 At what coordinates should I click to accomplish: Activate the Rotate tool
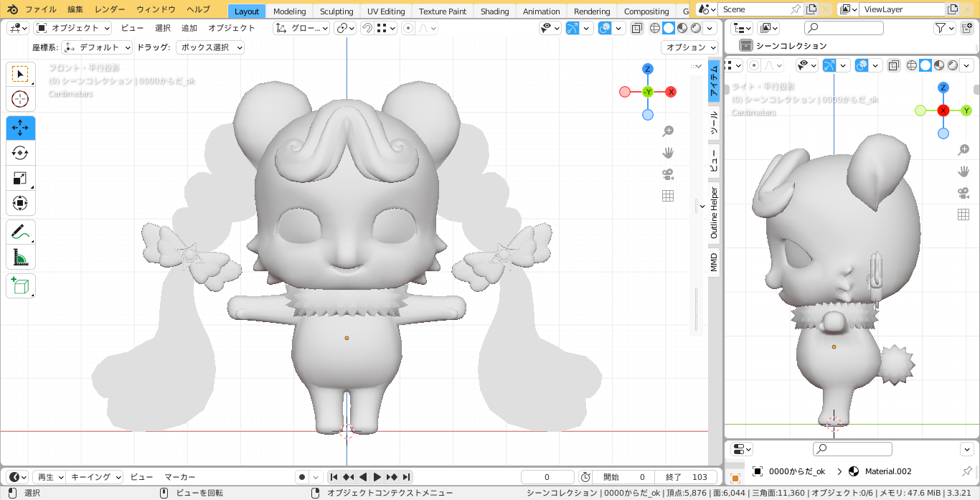(20, 153)
